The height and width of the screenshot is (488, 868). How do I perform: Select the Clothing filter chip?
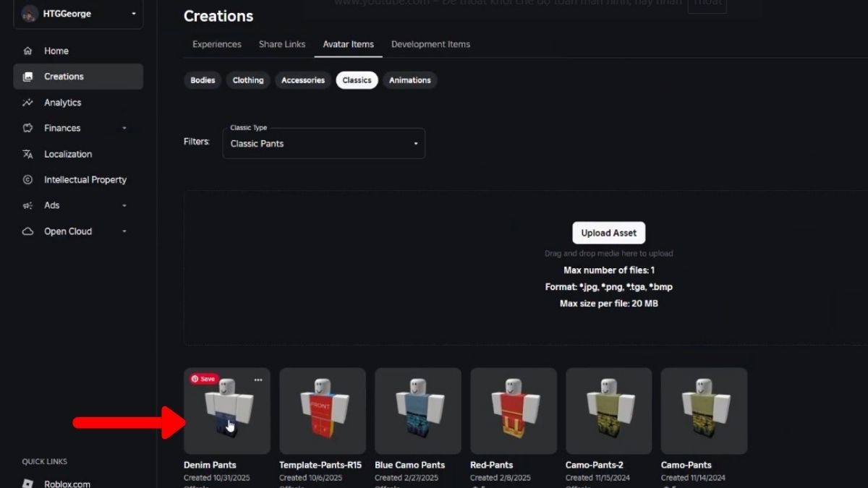point(248,80)
